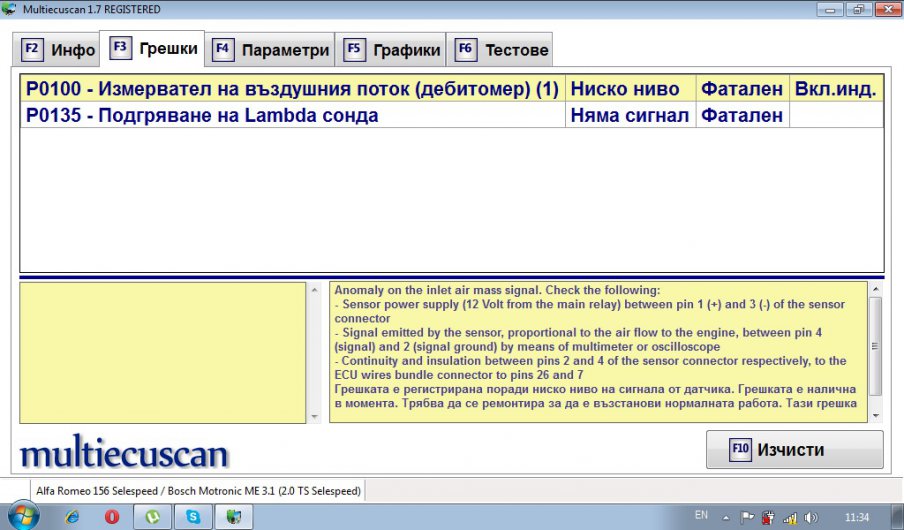This screenshot has height=530, width=904.
Task: Open the Параметри tab
Action: 271,49
